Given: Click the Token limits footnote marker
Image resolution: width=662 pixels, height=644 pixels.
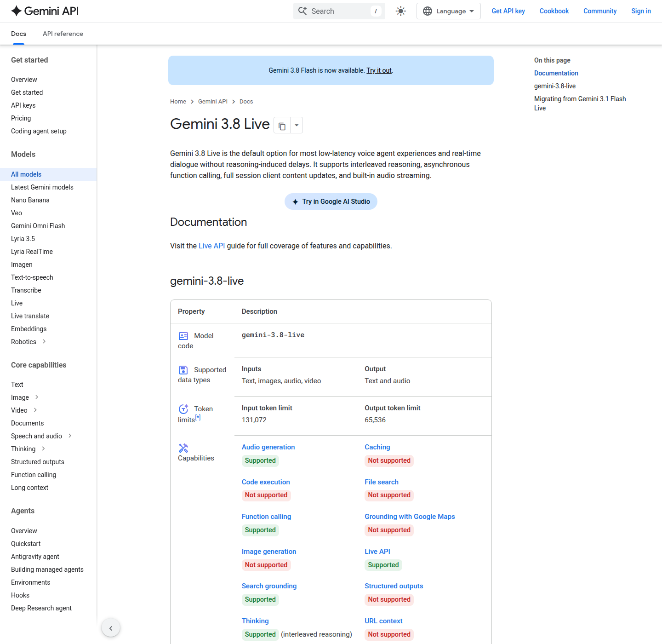Looking at the screenshot, I should (198, 417).
